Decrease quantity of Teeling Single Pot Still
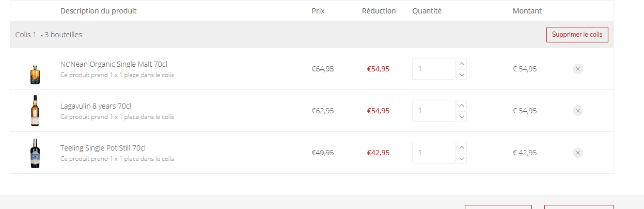 462,158
